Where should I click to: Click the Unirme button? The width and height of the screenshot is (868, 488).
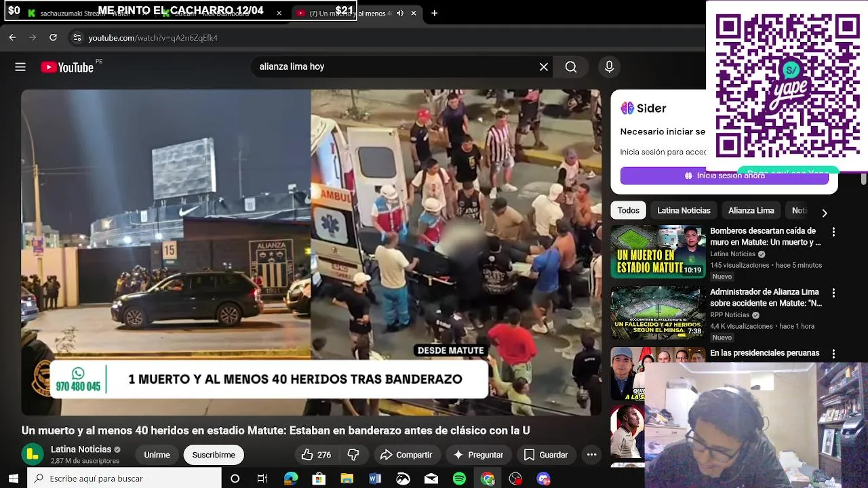coord(157,455)
